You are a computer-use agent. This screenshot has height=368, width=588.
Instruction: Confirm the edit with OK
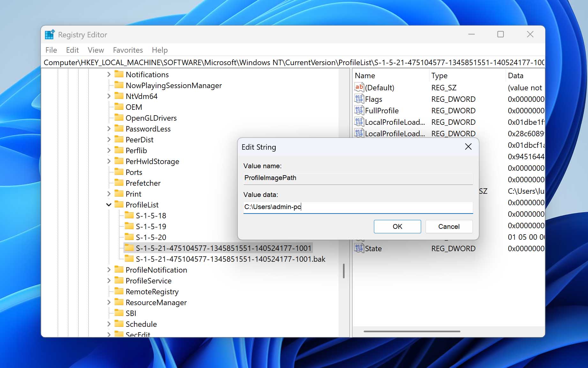coord(397,226)
